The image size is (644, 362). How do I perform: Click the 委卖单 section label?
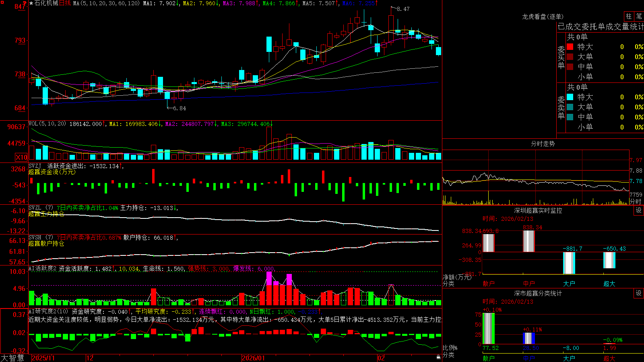[561, 108]
